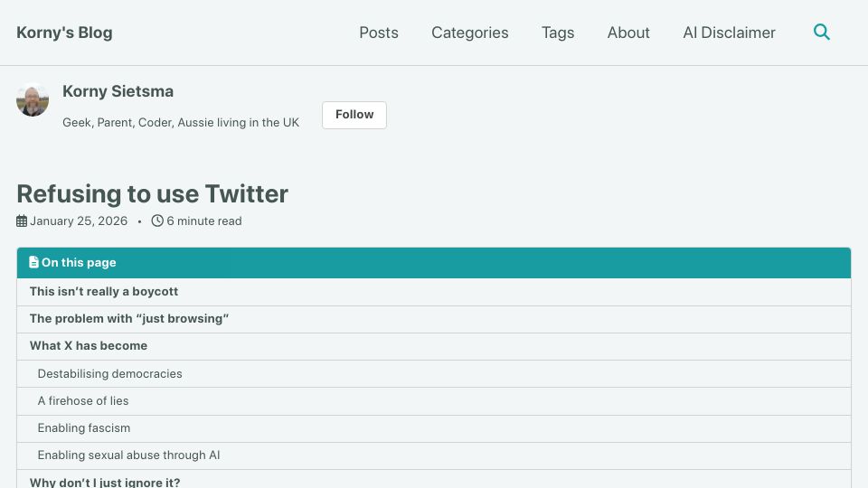Jump to 'Enabling fascism' subsection
The height and width of the screenshot is (488, 868).
pos(434,427)
